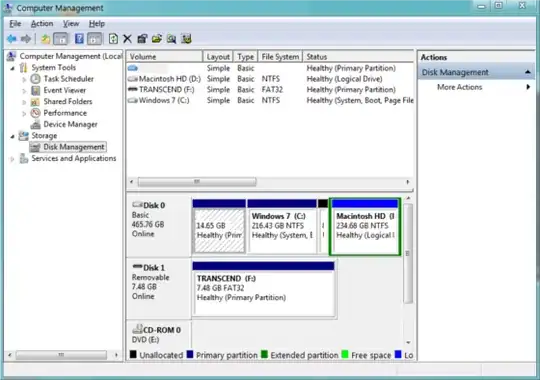Click the Services and Applications icon
The image size is (540, 380).
click(x=23, y=158)
